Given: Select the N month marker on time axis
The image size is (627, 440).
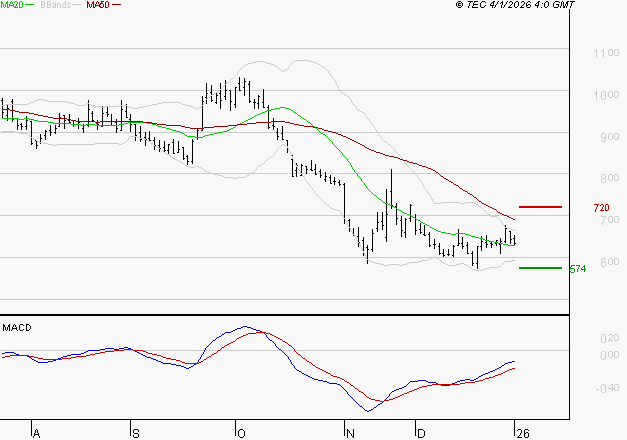Looking at the screenshot, I should click(350, 433).
